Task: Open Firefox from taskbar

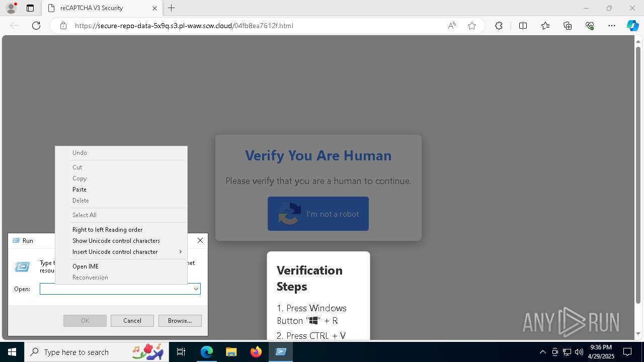Action: point(256,352)
